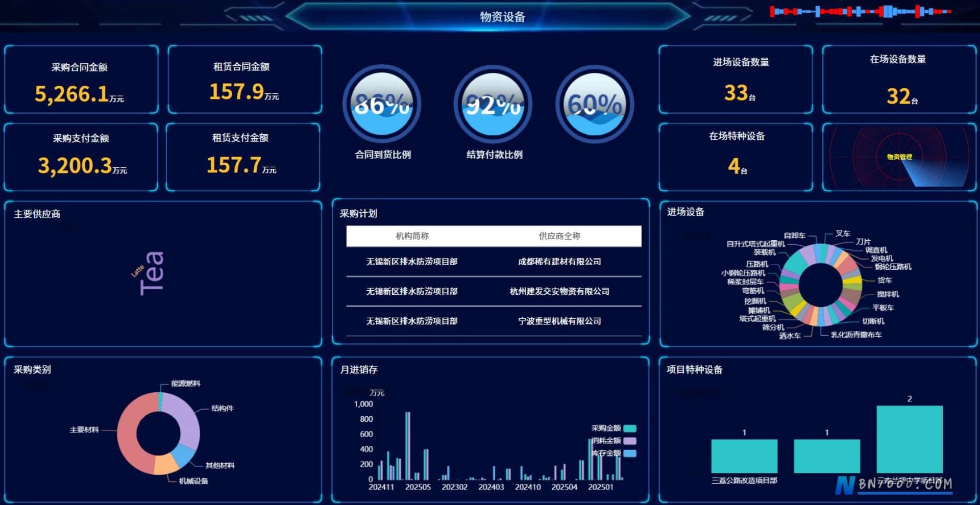Screen dimensions: 980x505
Task: Open the 在场特种设备 card showing 4
Action: (x=736, y=157)
